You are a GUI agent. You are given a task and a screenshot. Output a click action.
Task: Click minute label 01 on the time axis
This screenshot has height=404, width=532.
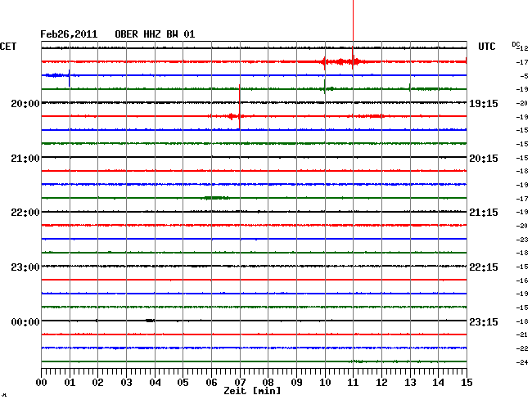coord(70,382)
